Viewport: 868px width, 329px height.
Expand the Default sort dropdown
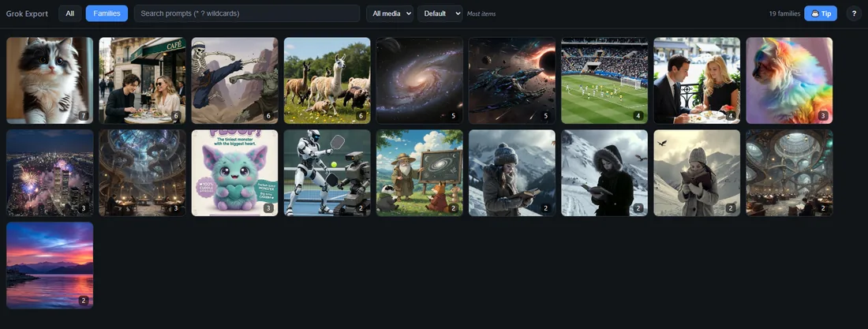[x=440, y=13]
